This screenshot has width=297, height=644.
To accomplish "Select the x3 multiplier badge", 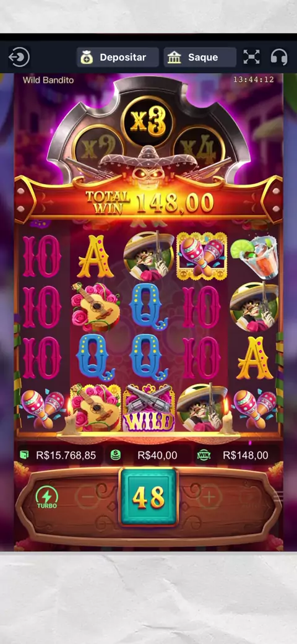I will [148, 122].
